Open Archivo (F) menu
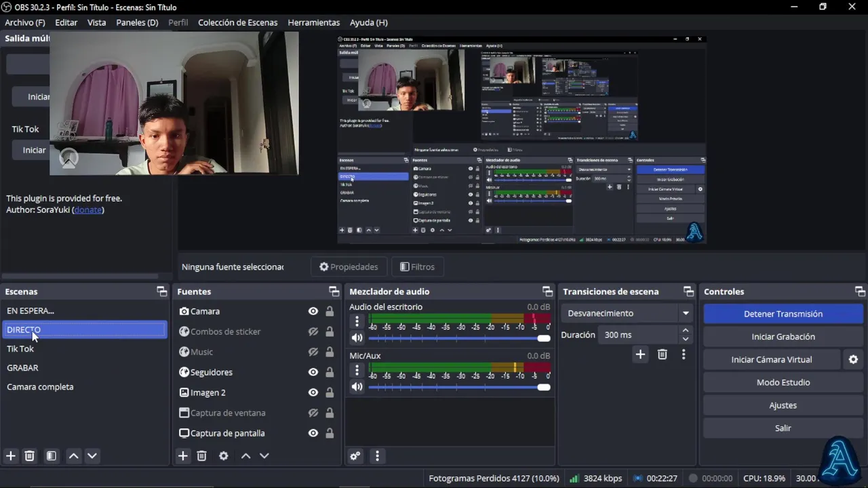This screenshot has width=868, height=488. [25, 22]
